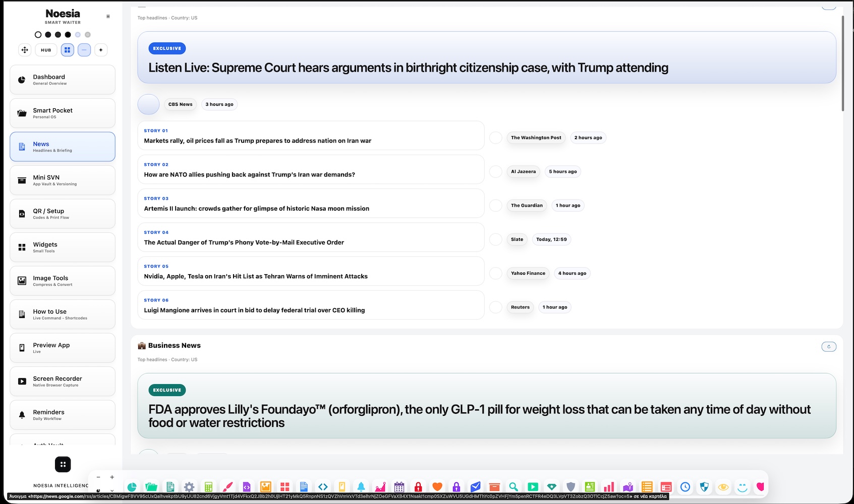The height and width of the screenshot is (504, 854).
Task: Click the move arrows icon in the sidebar header
Action: coord(24,50)
